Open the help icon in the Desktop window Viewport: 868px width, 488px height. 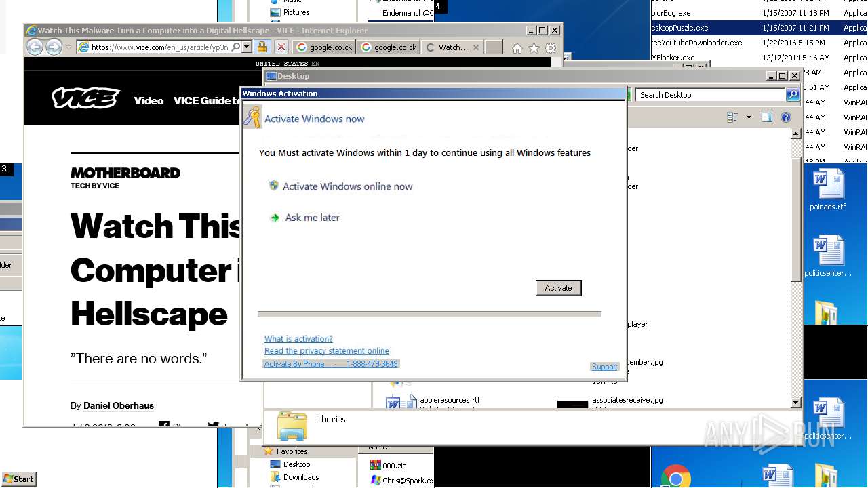point(786,117)
